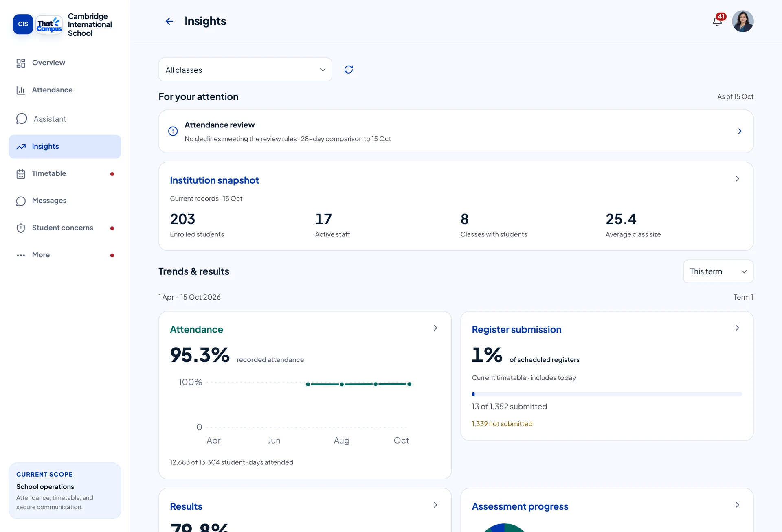This screenshot has height=532, width=782.
Task: Click the Messages speech bubble icon
Action: [x=21, y=201]
